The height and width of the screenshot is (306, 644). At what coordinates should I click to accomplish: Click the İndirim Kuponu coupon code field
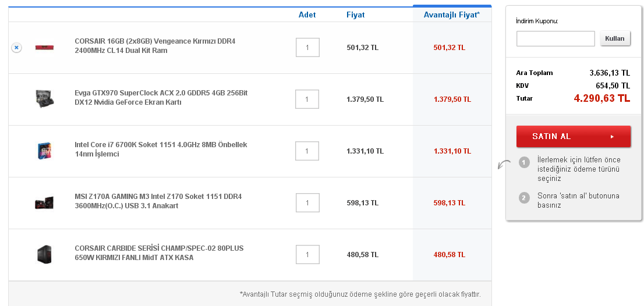[x=555, y=39]
